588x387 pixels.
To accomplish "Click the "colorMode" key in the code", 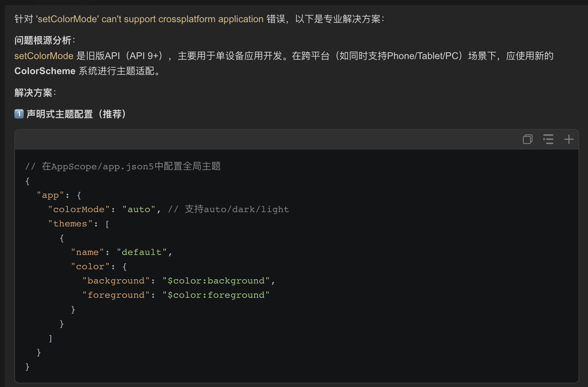I will pyautogui.click(x=79, y=209).
